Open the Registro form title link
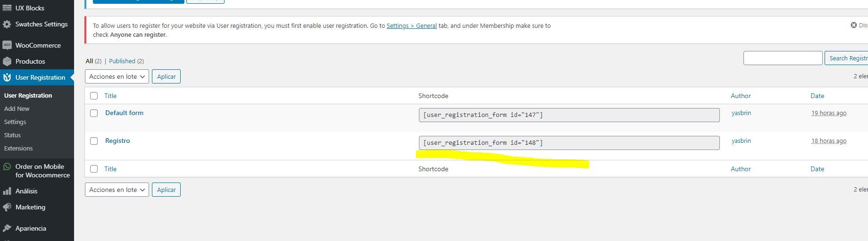This screenshot has height=241, width=868. 117,141
